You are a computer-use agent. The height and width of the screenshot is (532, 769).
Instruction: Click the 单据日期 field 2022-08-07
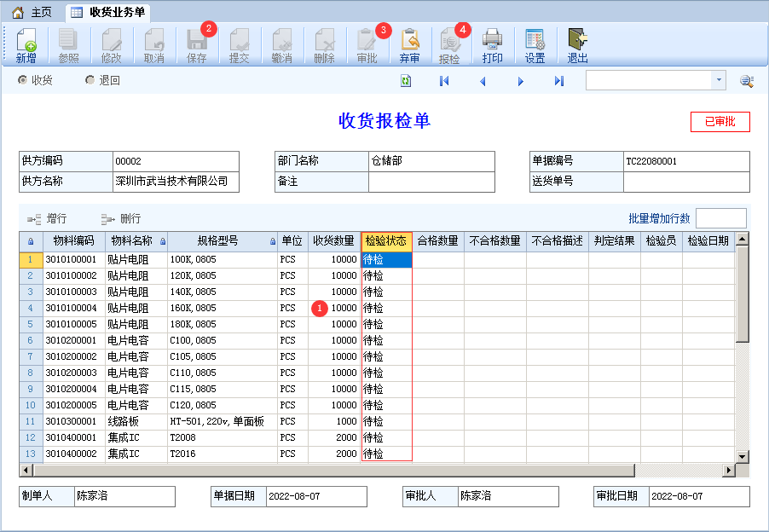click(x=316, y=496)
